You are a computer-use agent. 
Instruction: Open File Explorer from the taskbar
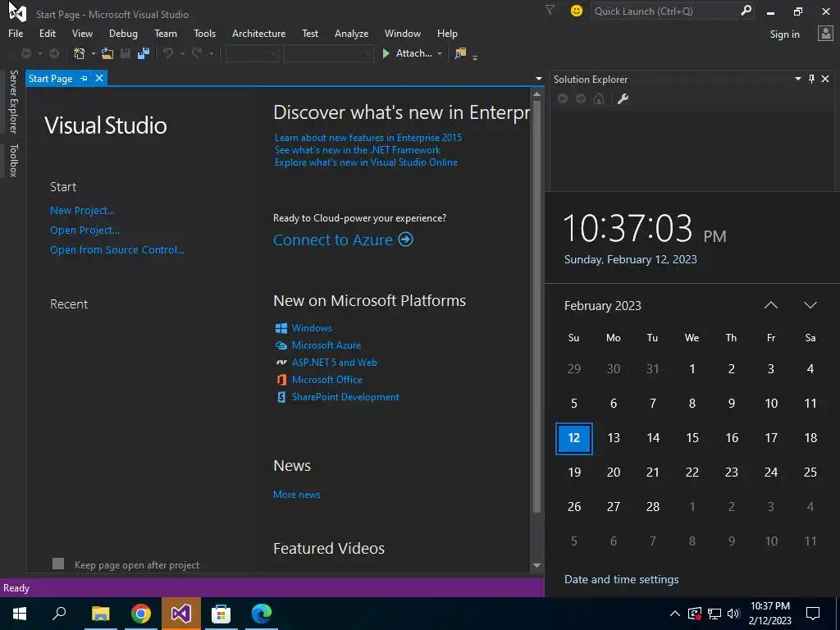[100, 614]
